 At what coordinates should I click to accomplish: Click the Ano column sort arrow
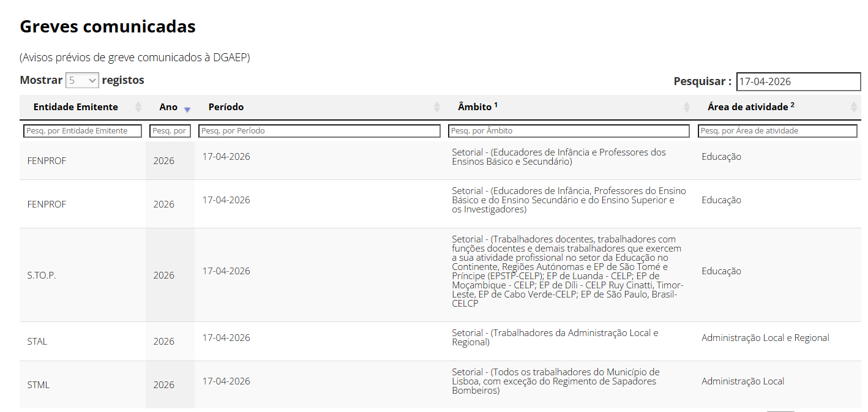pos(187,108)
